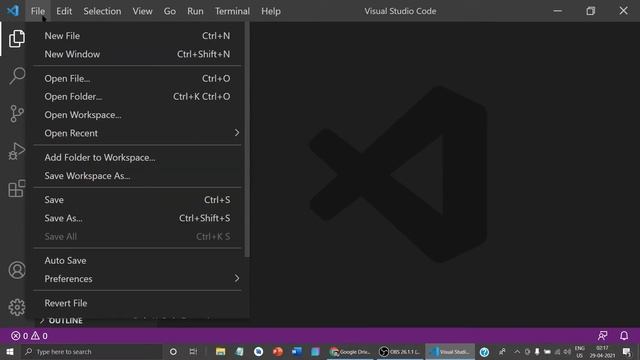
Task: Click the ENG language indicator
Action: (580, 352)
